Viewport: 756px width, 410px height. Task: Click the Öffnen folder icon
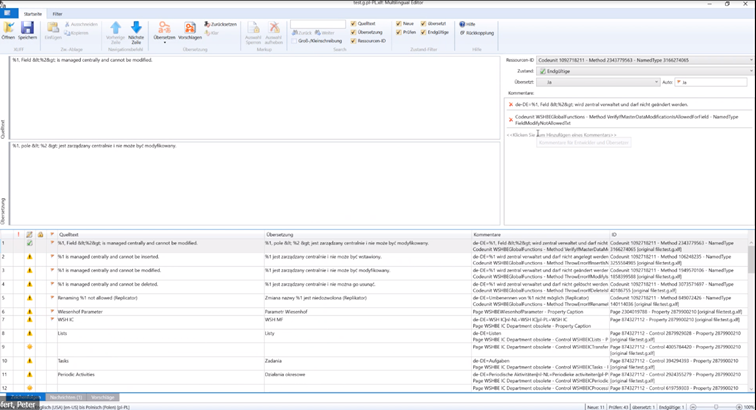coord(8,28)
